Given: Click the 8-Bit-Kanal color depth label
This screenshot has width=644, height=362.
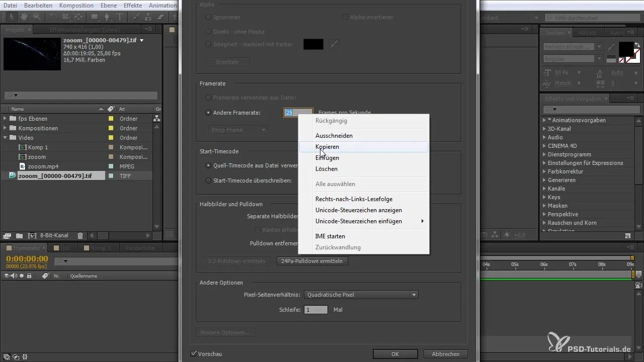Looking at the screenshot, I should [x=54, y=235].
